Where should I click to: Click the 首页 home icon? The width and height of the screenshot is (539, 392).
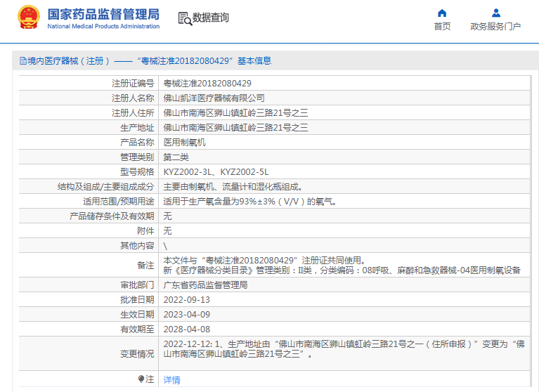[x=442, y=13]
